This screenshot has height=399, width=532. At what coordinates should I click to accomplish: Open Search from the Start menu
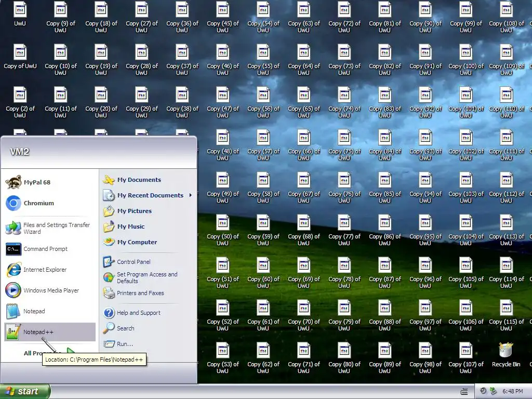[x=148, y=328]
